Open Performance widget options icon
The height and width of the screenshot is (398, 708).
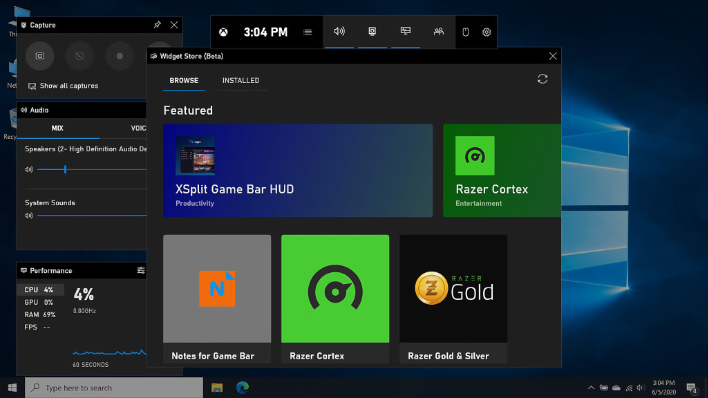(x=141, y=270)
